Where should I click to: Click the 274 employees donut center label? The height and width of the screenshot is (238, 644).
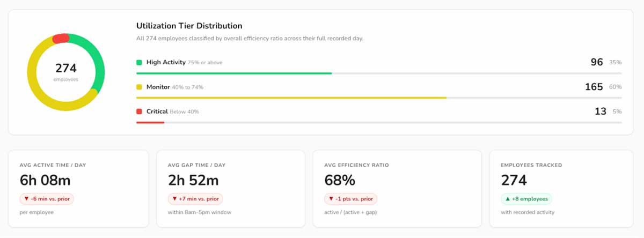(66, 71)
